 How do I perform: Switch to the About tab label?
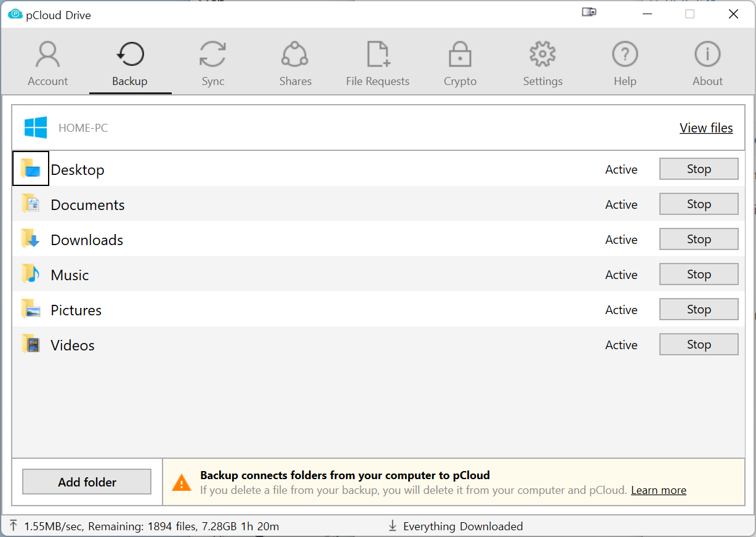pyautogui.click(x=707, y=81)
